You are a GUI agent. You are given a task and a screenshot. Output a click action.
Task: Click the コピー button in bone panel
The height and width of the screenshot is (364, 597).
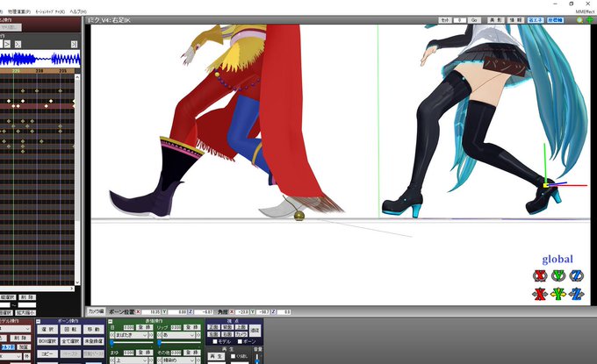tap(47, 353)
